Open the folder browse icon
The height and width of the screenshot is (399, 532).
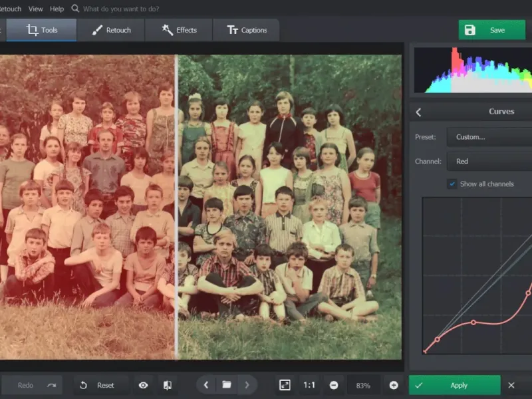(x=227, y=385)
